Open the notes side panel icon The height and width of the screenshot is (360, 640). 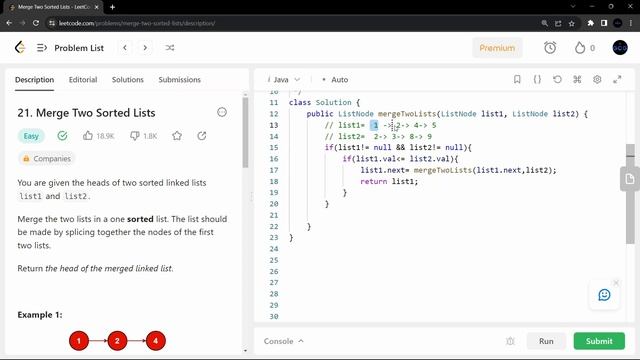coord(630,179)
